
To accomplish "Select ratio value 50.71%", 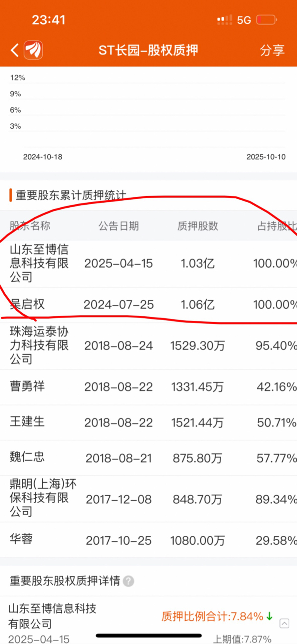I will point(277,422).
